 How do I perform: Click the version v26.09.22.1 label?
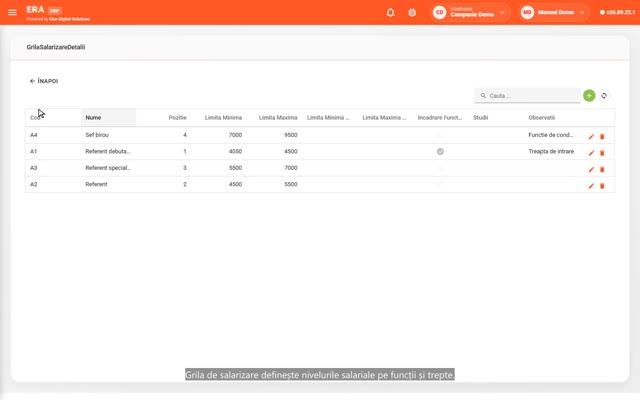(x=620, y=12)
